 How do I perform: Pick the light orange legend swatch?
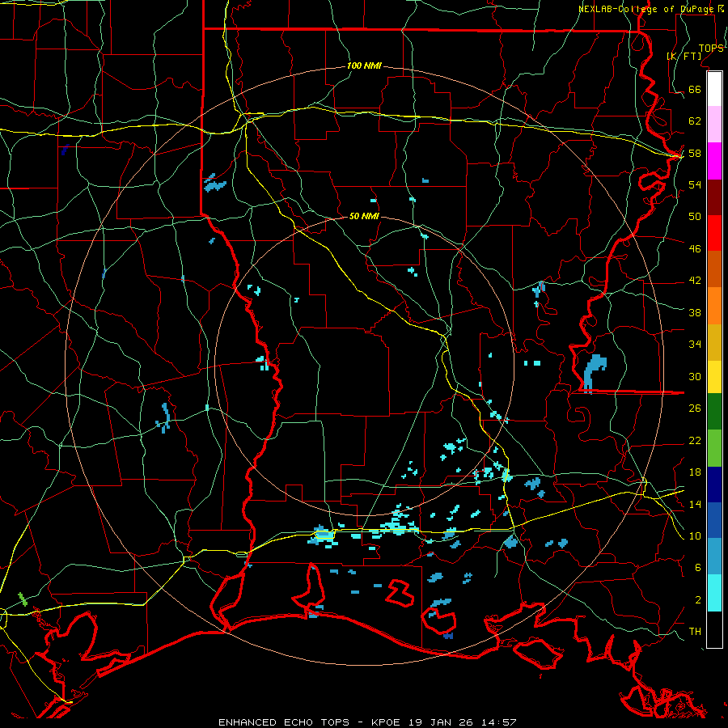(x=714, y=306)
